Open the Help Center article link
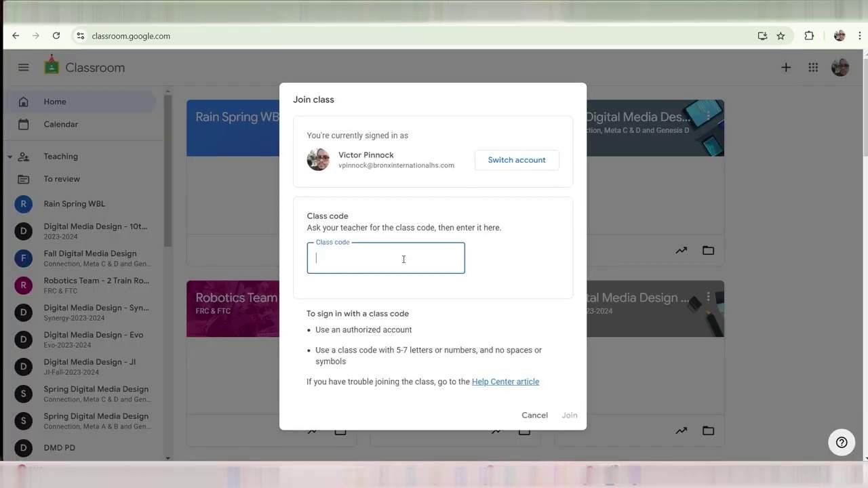Viewport: 868px width, 488px height. click(505, 382)
